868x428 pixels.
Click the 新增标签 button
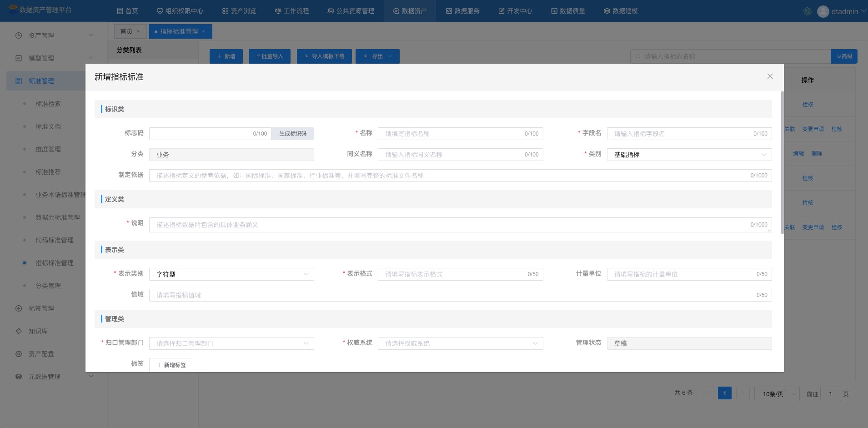(171, 365)
